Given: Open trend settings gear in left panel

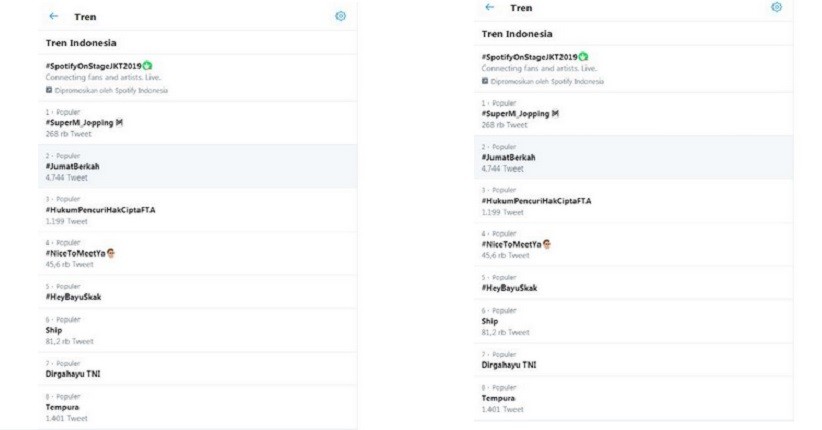Looking at the screenshot, I should click(x=340, y=16).
